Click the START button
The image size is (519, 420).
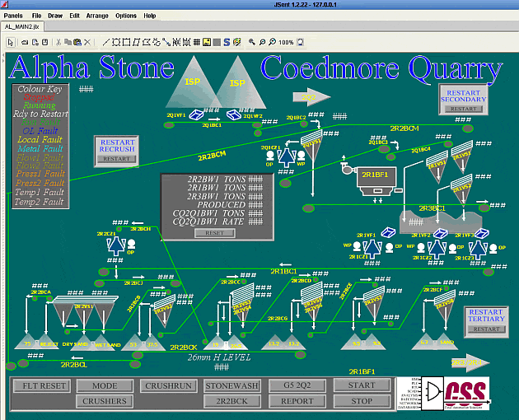click(362, 385)
